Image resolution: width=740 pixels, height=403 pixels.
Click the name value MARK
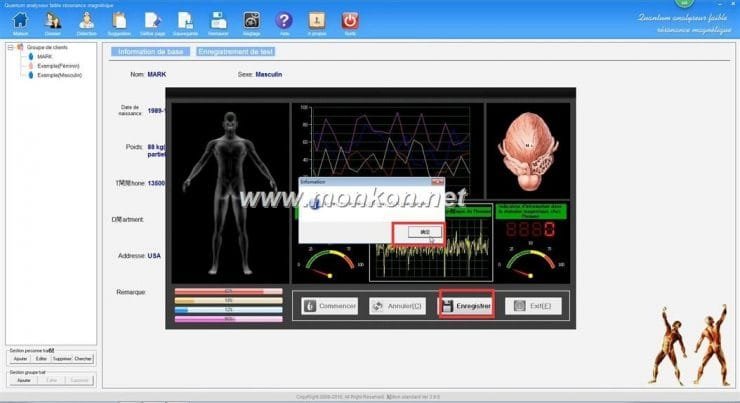coord(157,74)
